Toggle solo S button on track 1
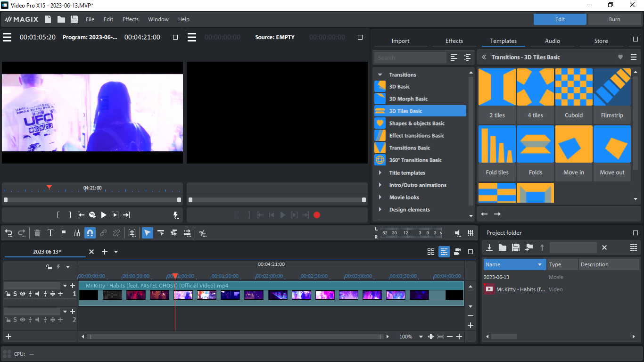The width and height of the screenshot is (644, 362). (15, 294)
